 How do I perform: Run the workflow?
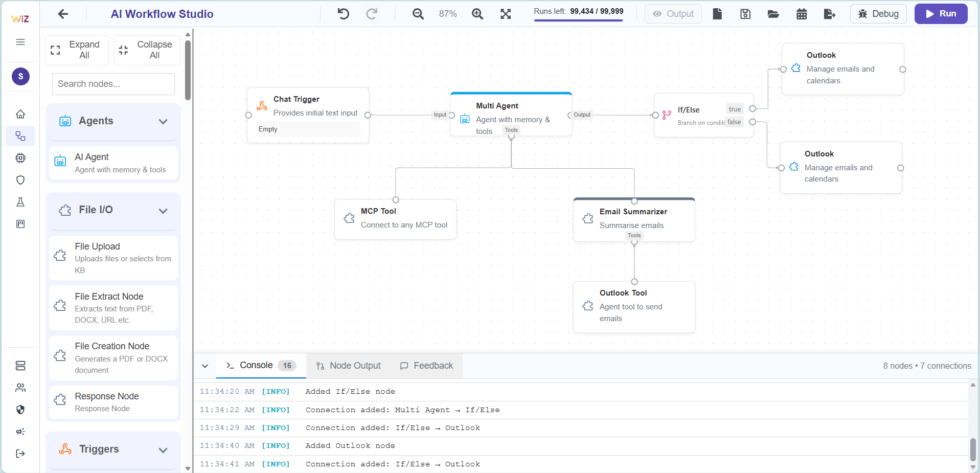(x=940, y=14)
